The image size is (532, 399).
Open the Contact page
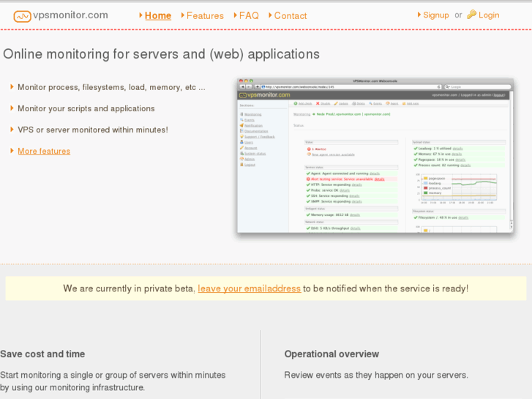[x=290, y=15]
